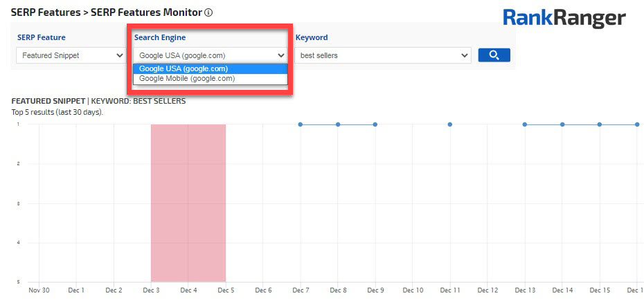Click the blue magnifier search button
This screenshot has width=644, height=307.
pyautogui.click(x=494, y=55)
